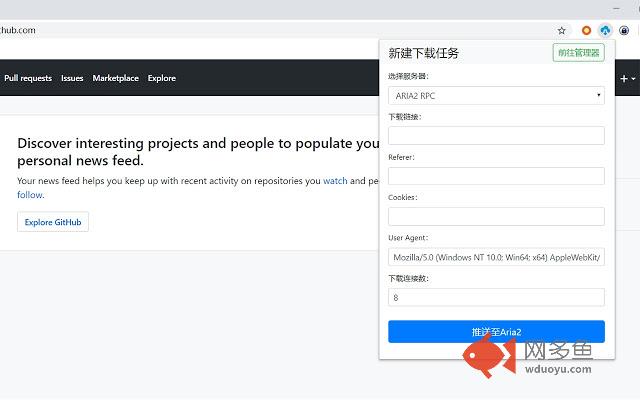Open the Marketplace nav item
640x400 pixels.
pyautogui.click(x=115, y=78)
